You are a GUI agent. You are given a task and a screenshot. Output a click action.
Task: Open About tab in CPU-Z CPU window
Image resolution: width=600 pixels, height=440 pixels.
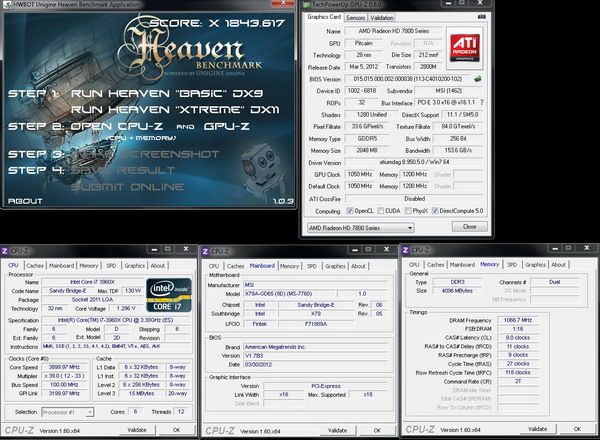coord(158,265)
